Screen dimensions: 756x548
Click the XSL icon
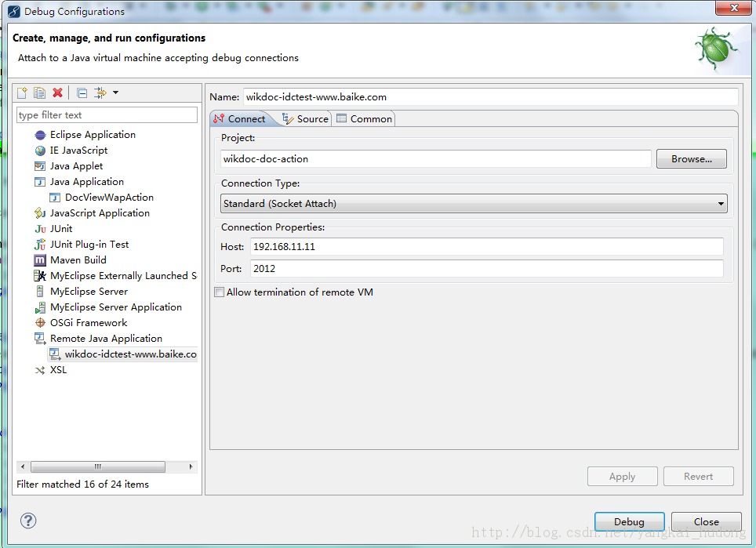point(41,370)
